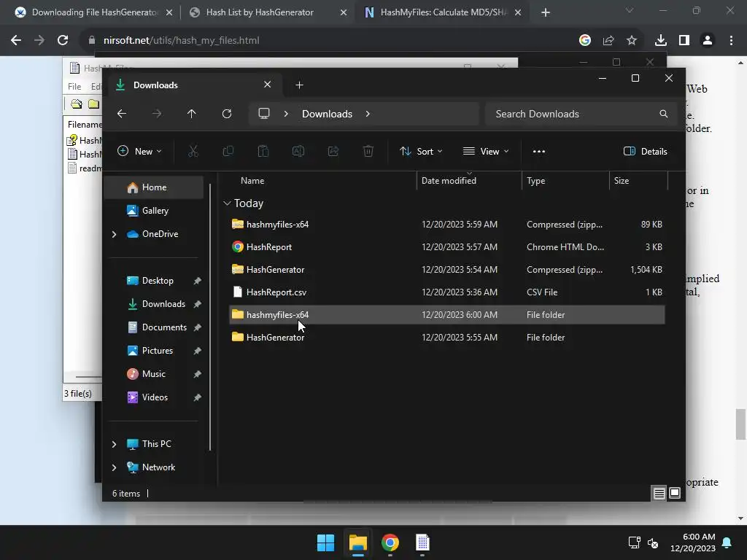Click the PC icon in the address bar
Screen dimensions: 747x560
(x=264, y=114)
